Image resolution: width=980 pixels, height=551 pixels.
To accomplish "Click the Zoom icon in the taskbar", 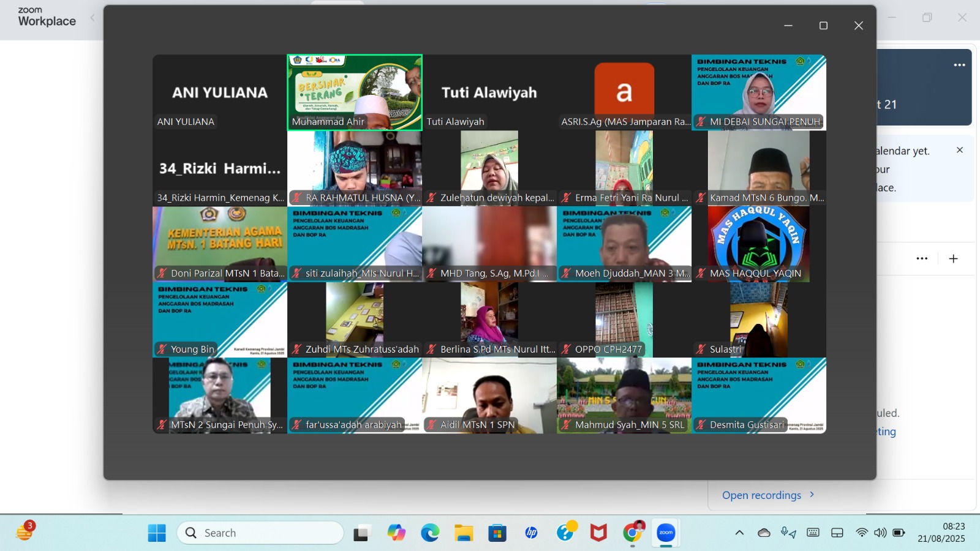I will (666, 533).
